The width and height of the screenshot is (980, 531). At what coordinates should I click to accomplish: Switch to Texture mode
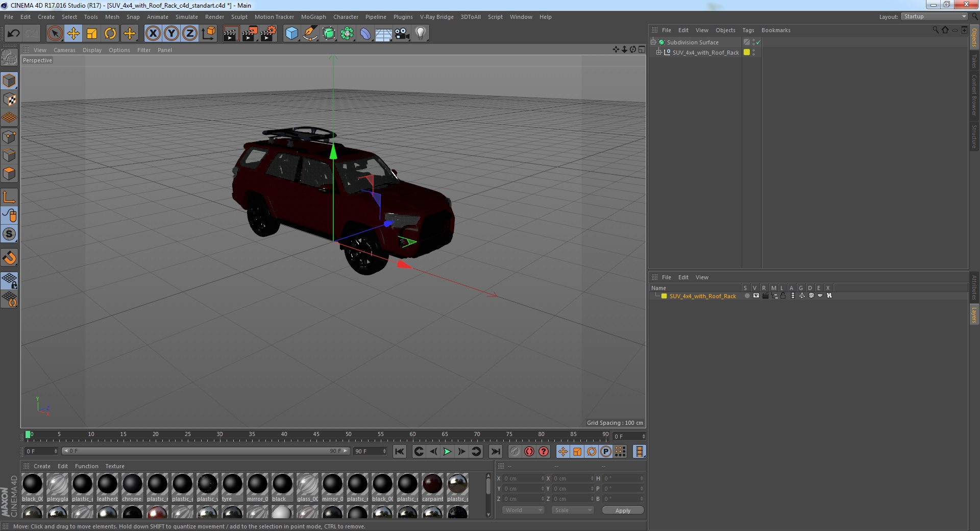click(x=9, y=100)
